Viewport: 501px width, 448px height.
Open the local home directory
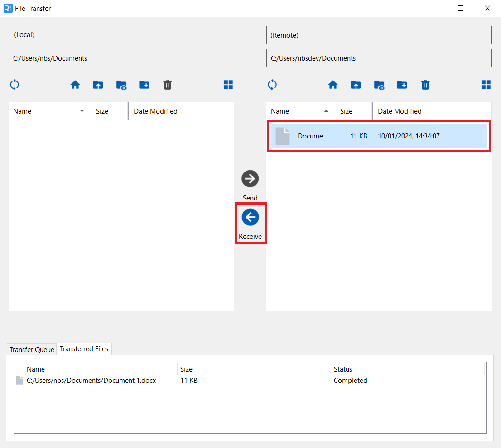pyautogui.click(x=75, y=85)
